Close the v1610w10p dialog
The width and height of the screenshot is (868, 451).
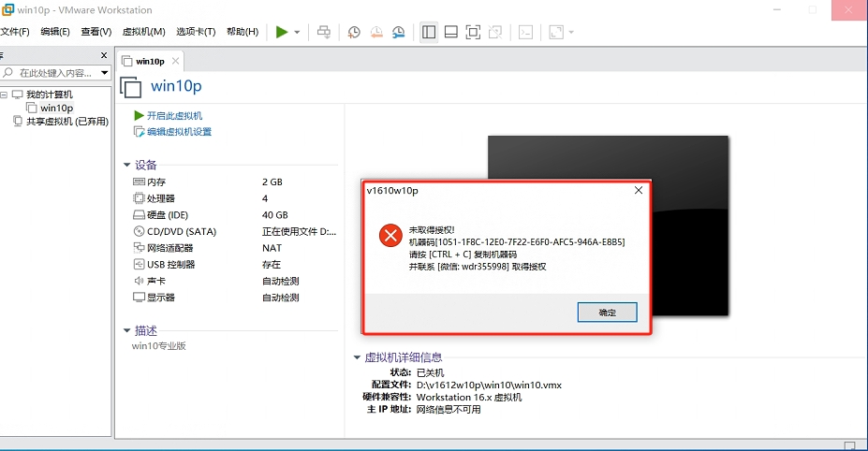click(639, 190)
